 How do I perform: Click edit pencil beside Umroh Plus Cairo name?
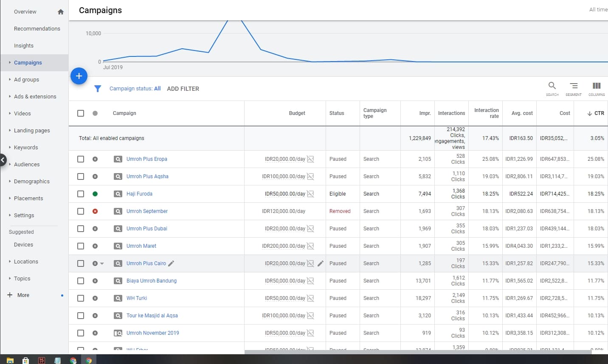click(171, 263)
